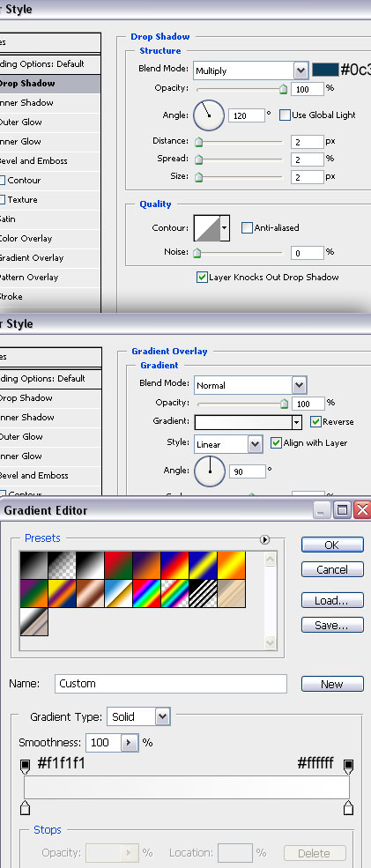Select the right opacity stop above gradient
The image size is (371, 868).
[348, 766]
